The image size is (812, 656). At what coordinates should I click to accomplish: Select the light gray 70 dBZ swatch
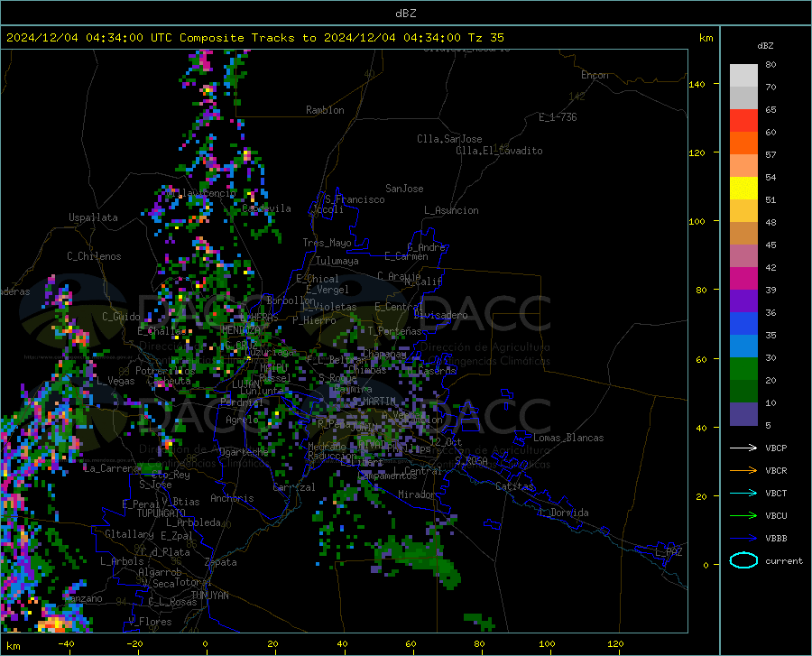pyautogui.click(x=743, y=76)
